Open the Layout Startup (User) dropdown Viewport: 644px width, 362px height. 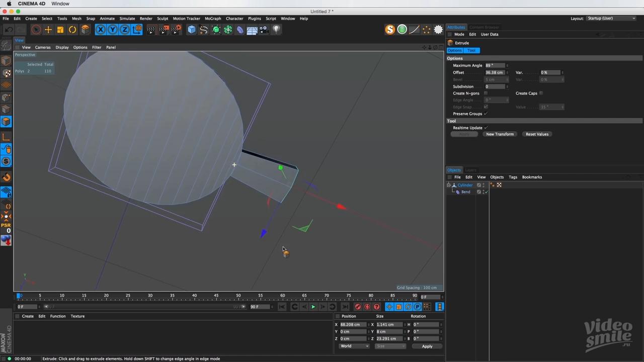click(x=611, y=19)
